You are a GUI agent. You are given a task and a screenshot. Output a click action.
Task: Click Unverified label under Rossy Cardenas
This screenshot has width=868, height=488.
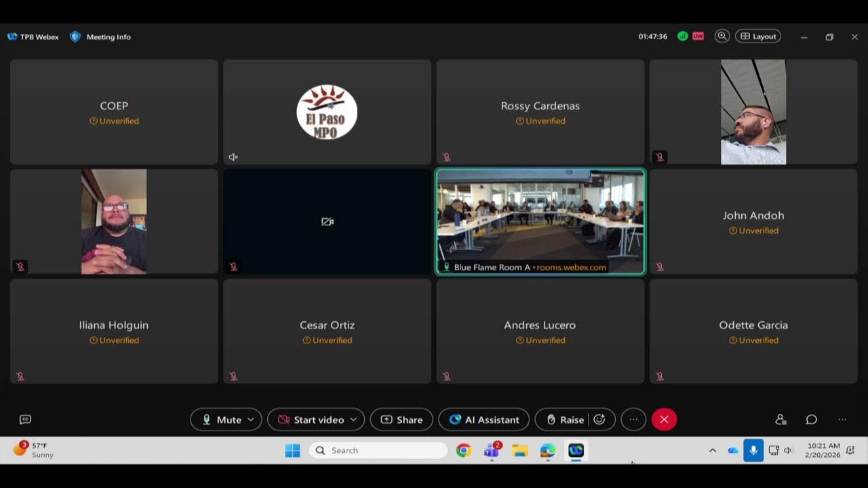540,121
